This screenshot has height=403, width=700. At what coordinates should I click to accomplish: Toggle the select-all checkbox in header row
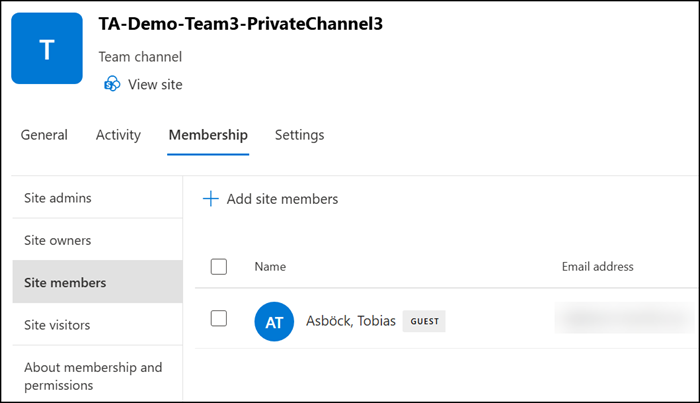pyautogui.click(x=219, y=266)
